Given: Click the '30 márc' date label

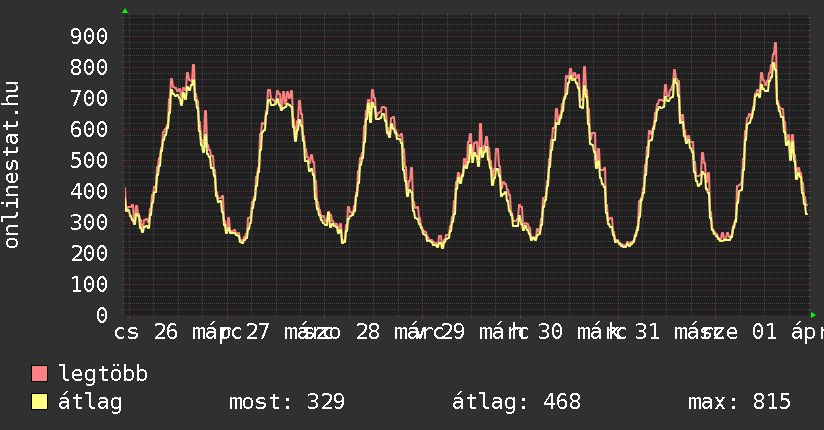Looking at the screenshot, I should [x=570, y=332].
